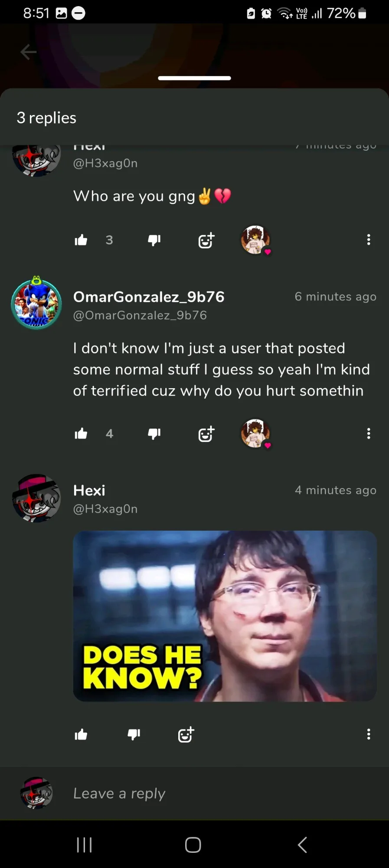This screenshot has width=389, height=868.
Task: Dislike Hexi's "Does he know?" GIF reply
Action: [134, 734]
